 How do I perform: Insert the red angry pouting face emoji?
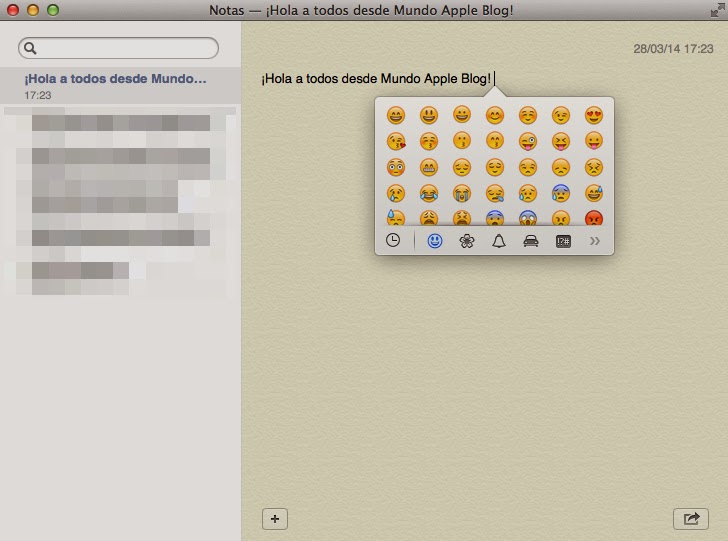coord(594,217)
